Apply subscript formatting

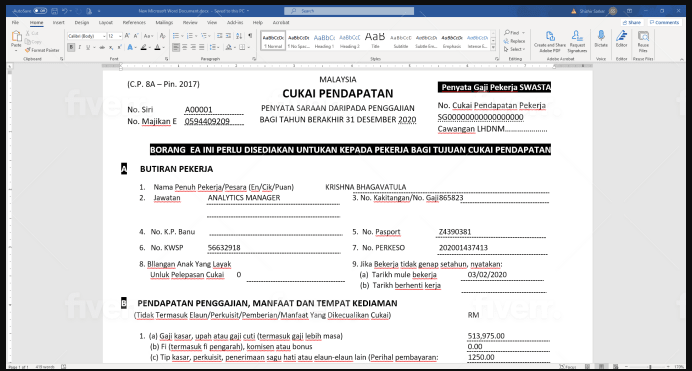point(111,47)
